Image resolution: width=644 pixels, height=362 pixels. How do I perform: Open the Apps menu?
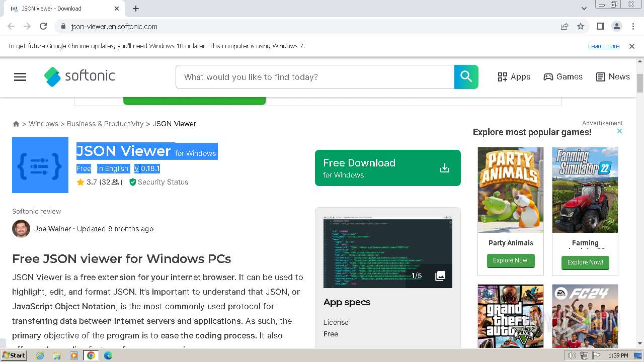pos(514,77)
